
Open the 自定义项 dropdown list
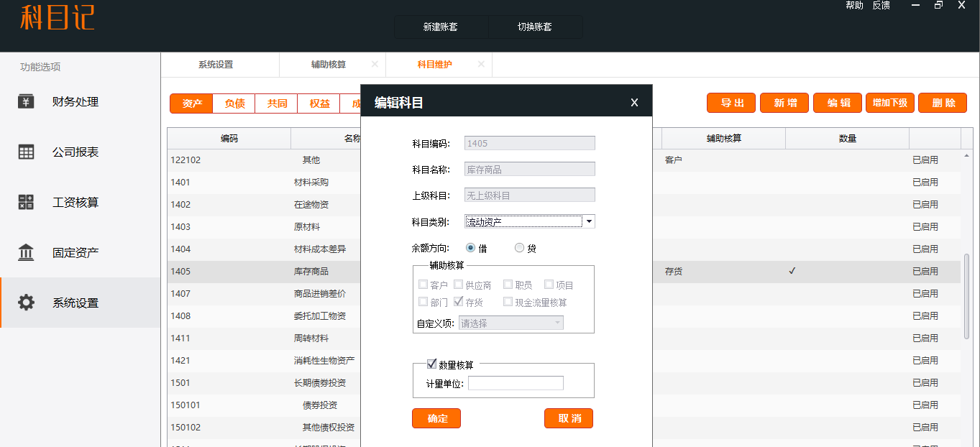coord(557,323)
